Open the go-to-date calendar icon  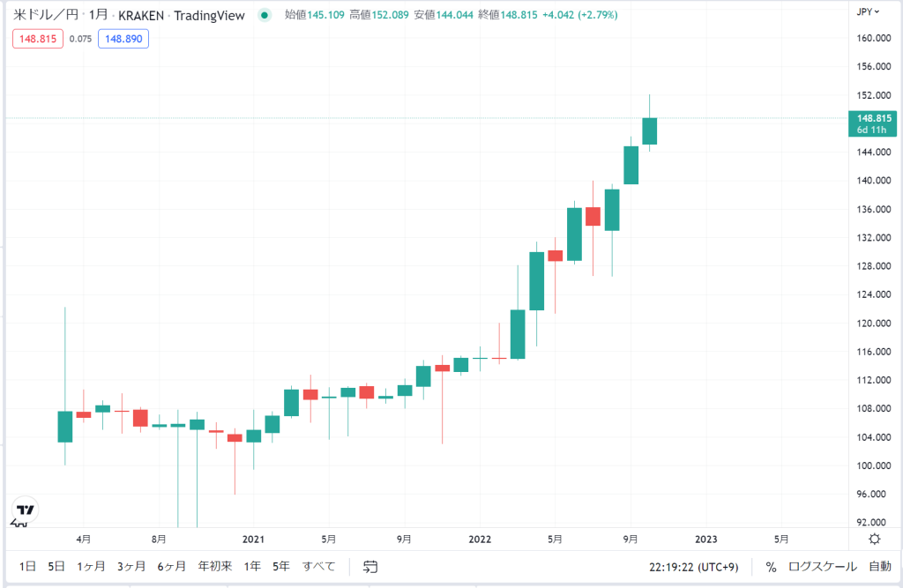370,566
